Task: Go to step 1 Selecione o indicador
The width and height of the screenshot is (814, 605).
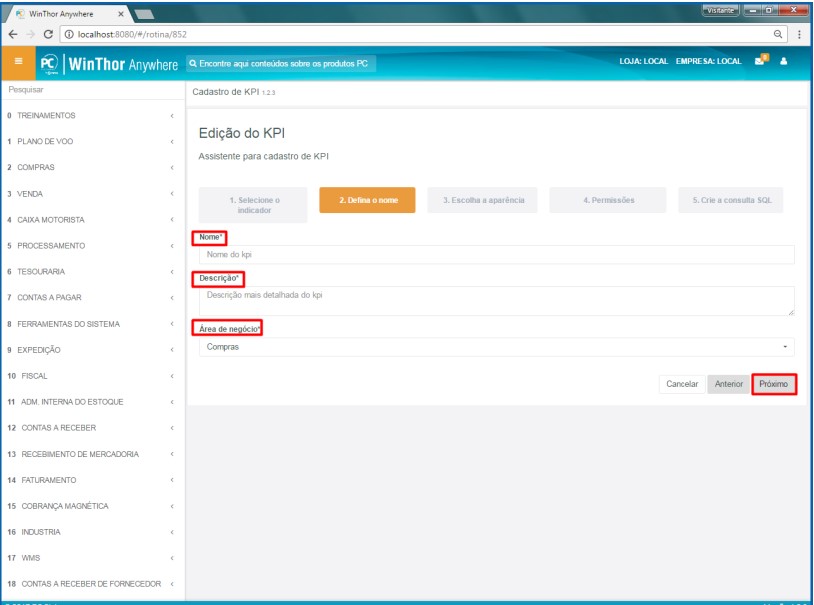Action: (253, 205)
